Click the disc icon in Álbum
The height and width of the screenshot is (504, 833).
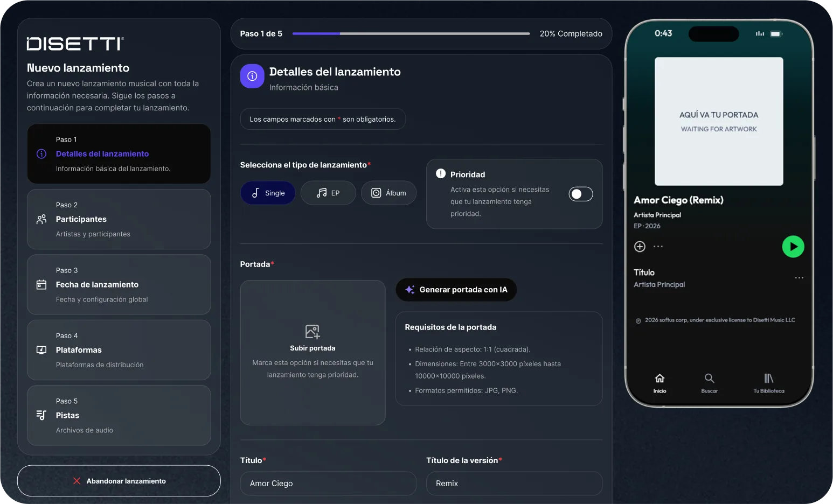click(x=376, y=193)
